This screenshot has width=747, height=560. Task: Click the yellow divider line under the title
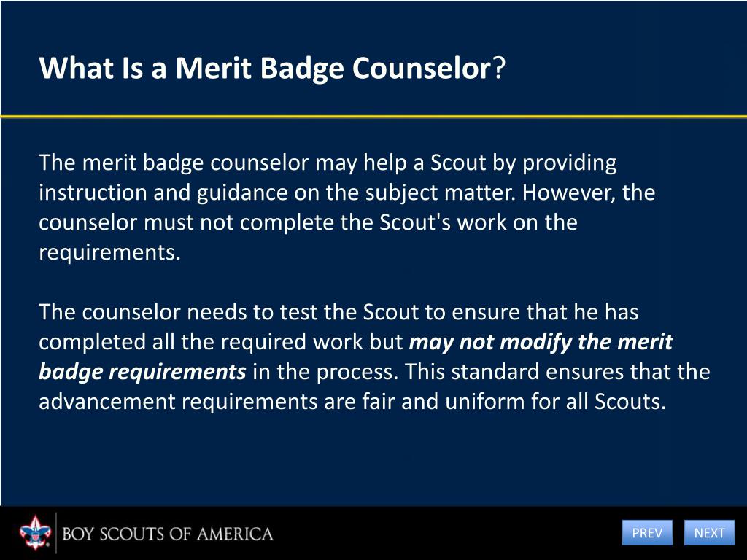(x=373, y=116)
